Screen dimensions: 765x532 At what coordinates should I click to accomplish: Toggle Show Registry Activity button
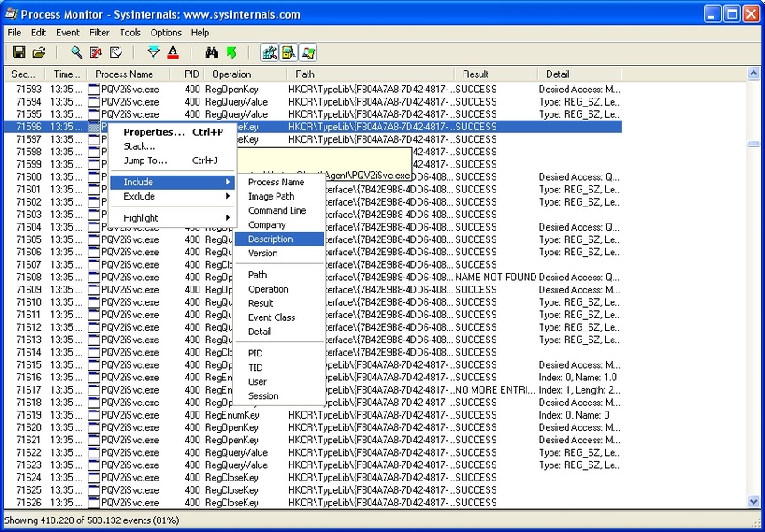pyautogui.click(x=269, y=52)
